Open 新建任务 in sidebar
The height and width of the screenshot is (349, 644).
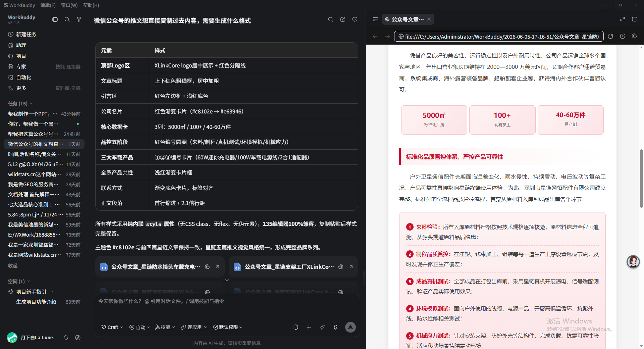(44, 34)
